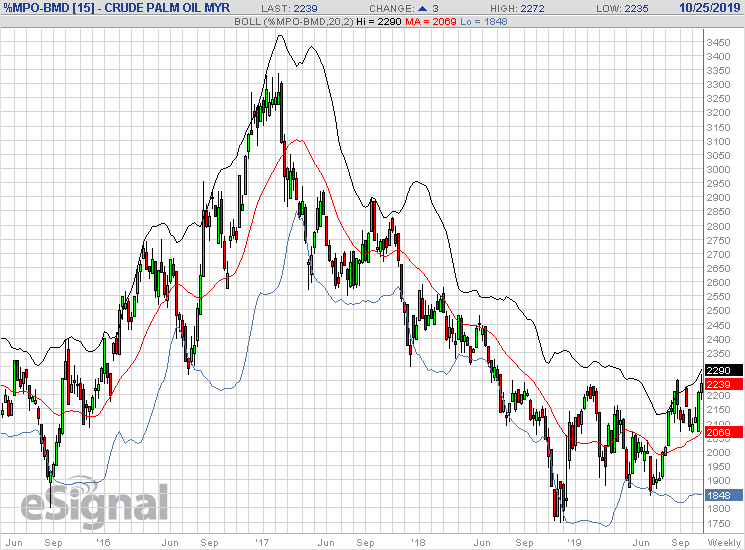
Task: Click the date 10/25/2019
Action: (x=710, y=8)
